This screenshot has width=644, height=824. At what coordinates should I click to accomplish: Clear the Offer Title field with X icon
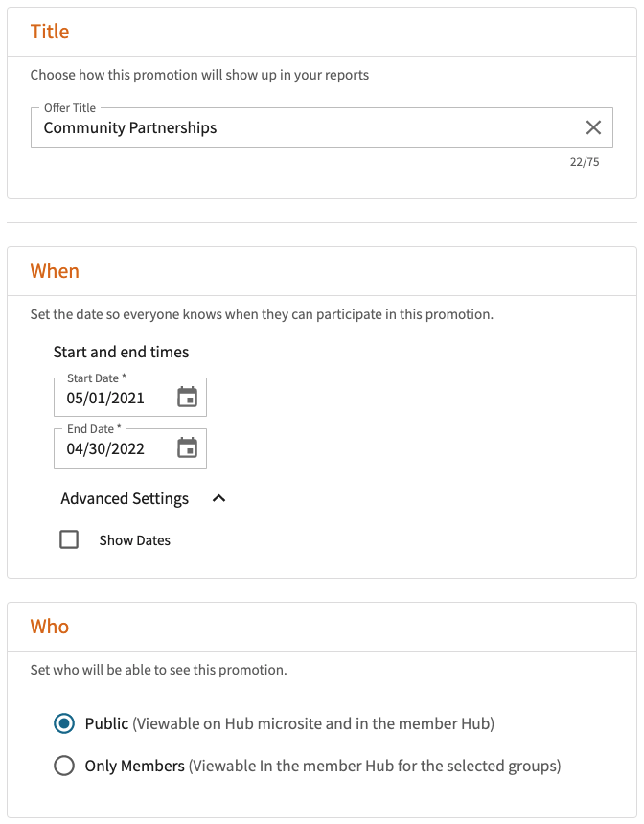593,127
